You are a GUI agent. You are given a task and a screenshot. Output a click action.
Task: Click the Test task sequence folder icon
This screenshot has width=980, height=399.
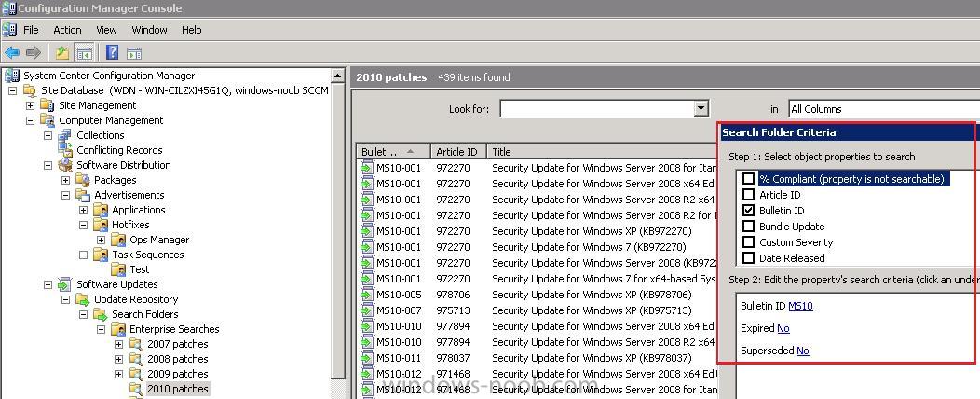click(x=118, y=269)
